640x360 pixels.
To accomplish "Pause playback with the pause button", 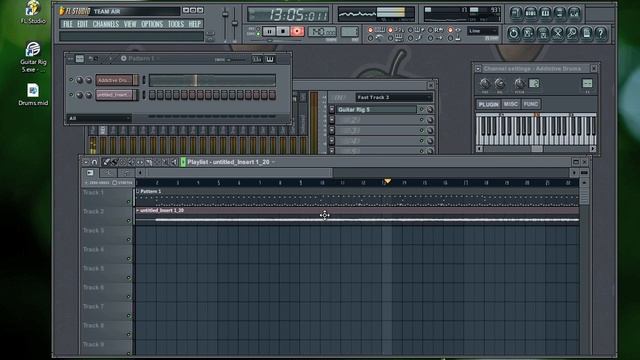I will [269, 31].
